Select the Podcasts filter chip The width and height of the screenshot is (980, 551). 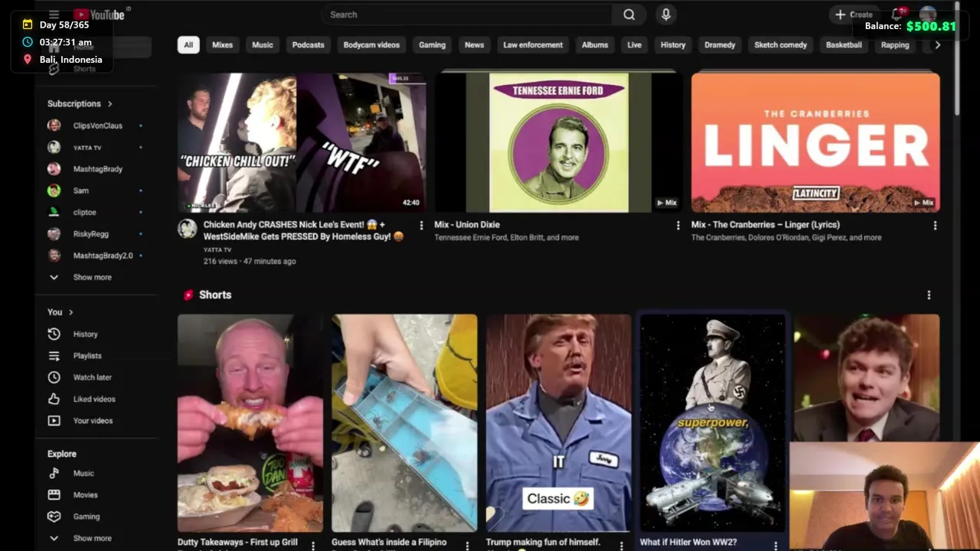(308, 44)
